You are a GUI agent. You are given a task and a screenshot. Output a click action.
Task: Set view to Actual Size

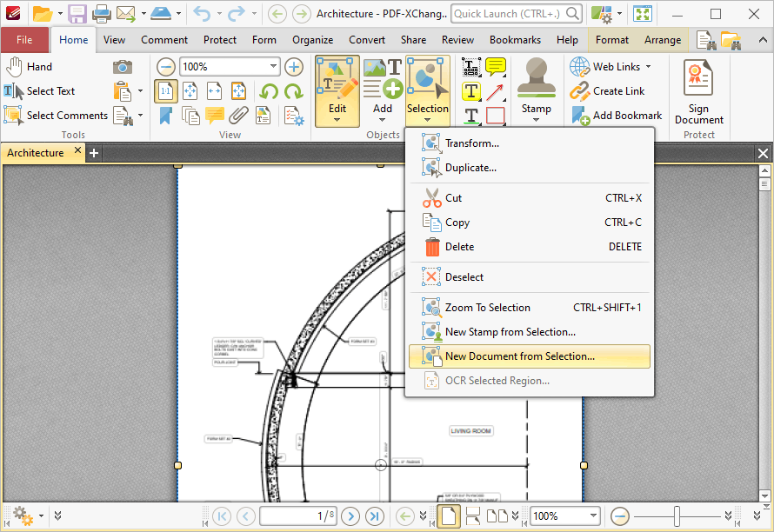[x=165, y=91]
